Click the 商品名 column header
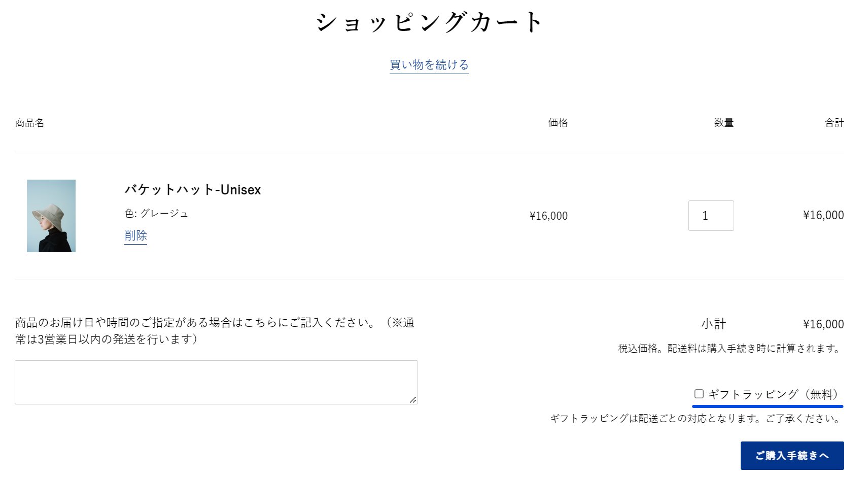868x477 pixels. 29,123
